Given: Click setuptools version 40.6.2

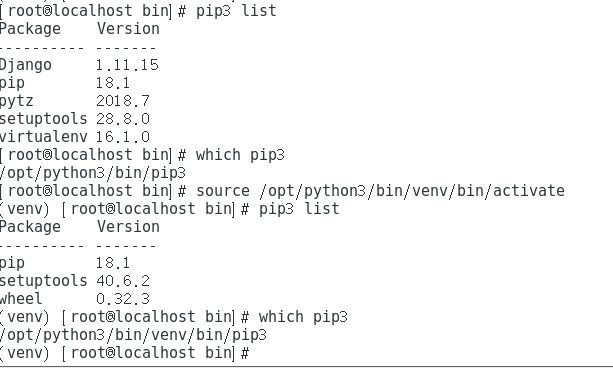Looking at the screenshot, I should (123, 281).
